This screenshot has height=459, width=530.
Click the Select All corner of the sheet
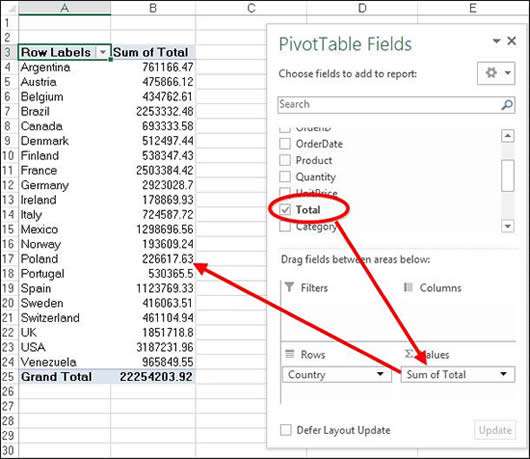[9, 8]
